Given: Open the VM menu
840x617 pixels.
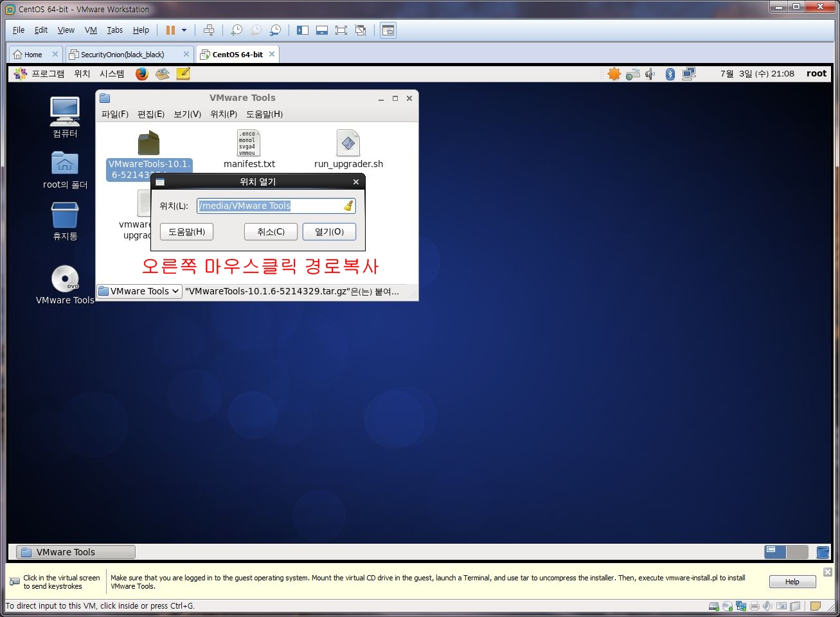Looking at the screenshot, I should click(x=91, y=30).
